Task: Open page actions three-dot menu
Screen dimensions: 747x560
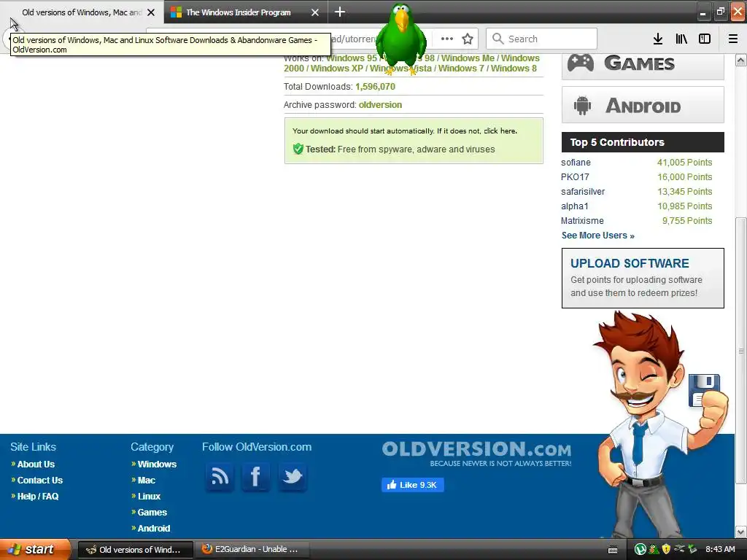Action: coord(447,39)
